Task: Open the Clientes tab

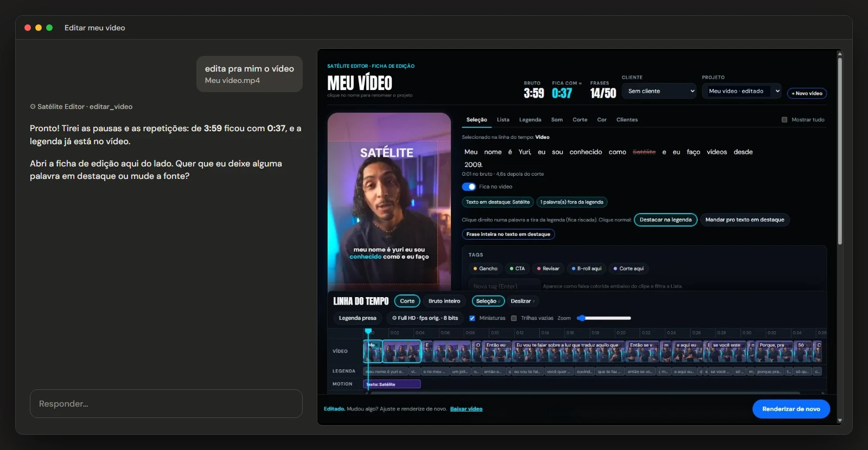Action: click(x=627, y=120)
